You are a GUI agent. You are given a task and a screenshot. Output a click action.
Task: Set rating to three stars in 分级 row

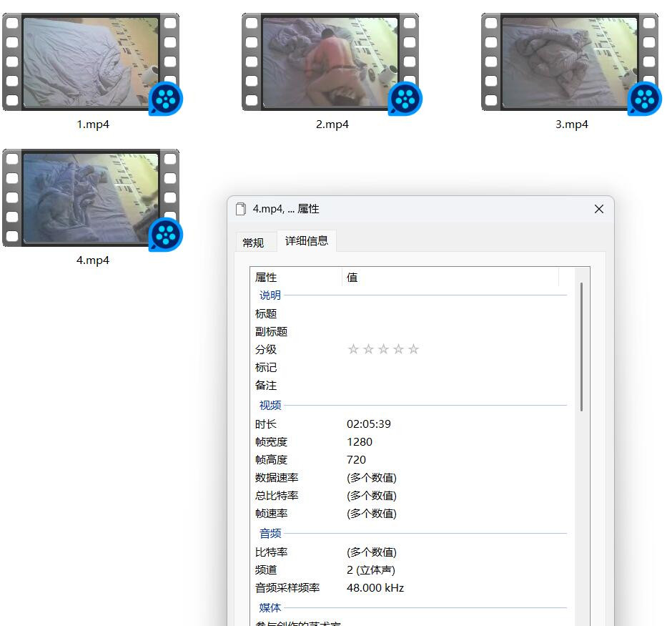[x=383, y=349]
